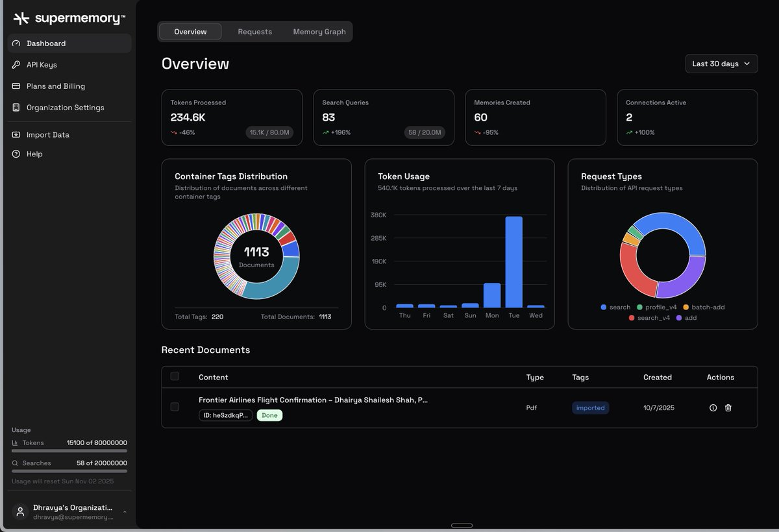The image size is (779, 532).
Task: Click the Total Tags: 220 text
Action: [x=199, y=317]
